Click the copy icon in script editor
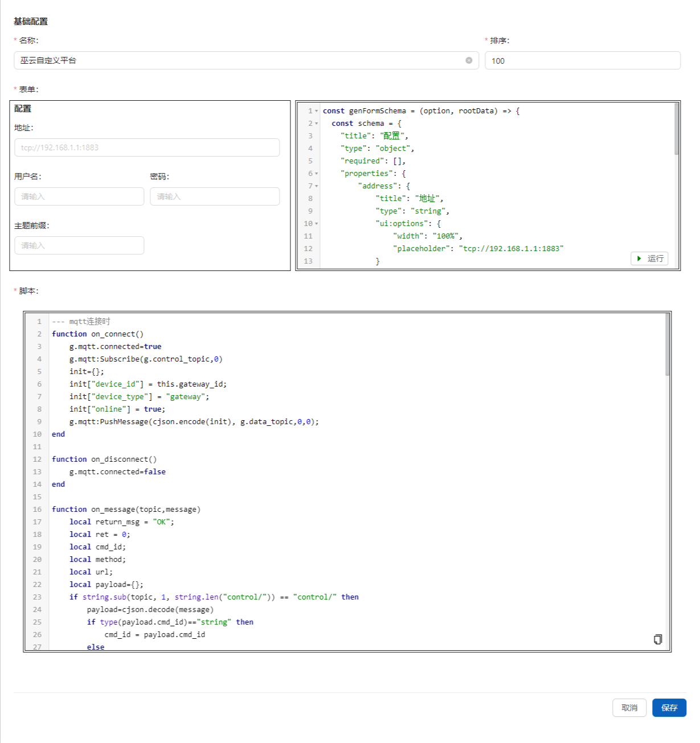Screen dimensions: 700x743 [658, 639]
